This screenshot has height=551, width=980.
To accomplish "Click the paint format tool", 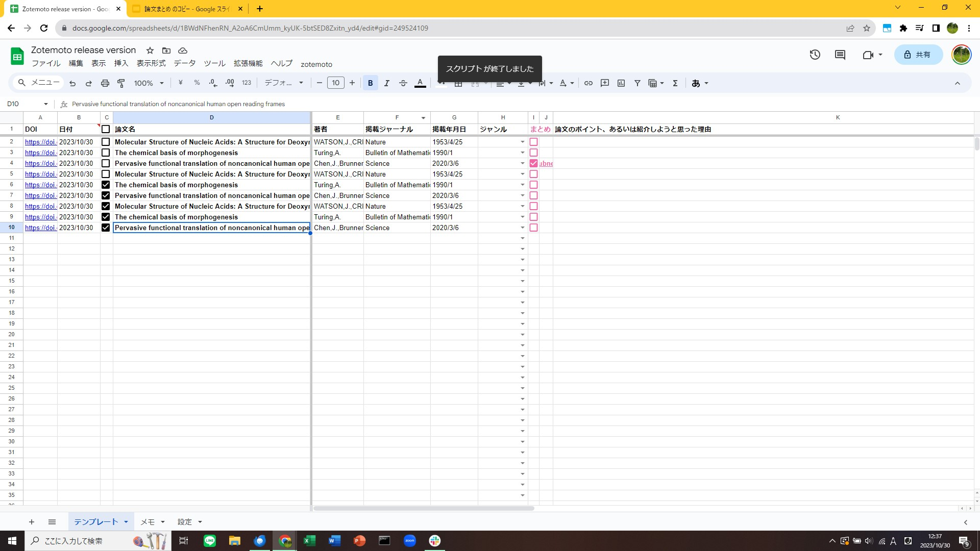I will tap(121, 83).
